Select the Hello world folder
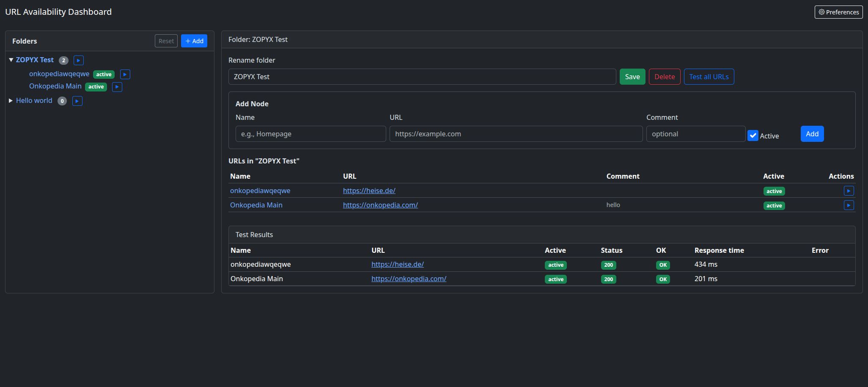 coord(34,101)
